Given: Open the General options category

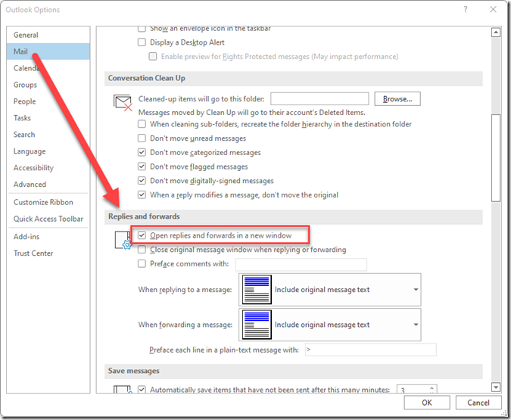Looking at the screenshot, I should (48, 35).
